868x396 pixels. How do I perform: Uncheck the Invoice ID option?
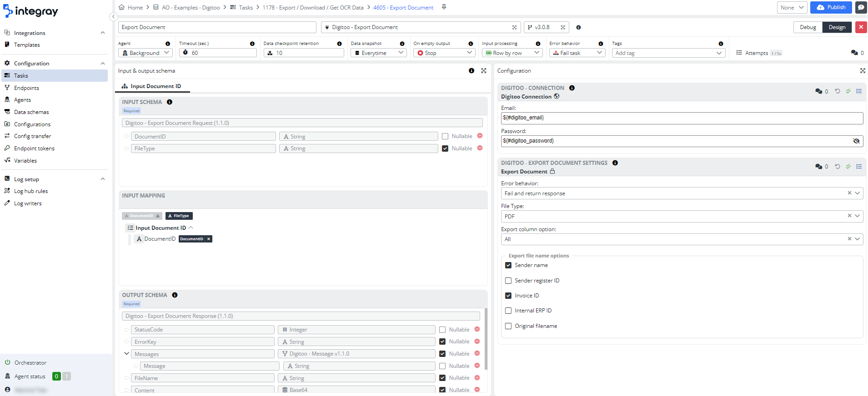[x=508, y=296]
